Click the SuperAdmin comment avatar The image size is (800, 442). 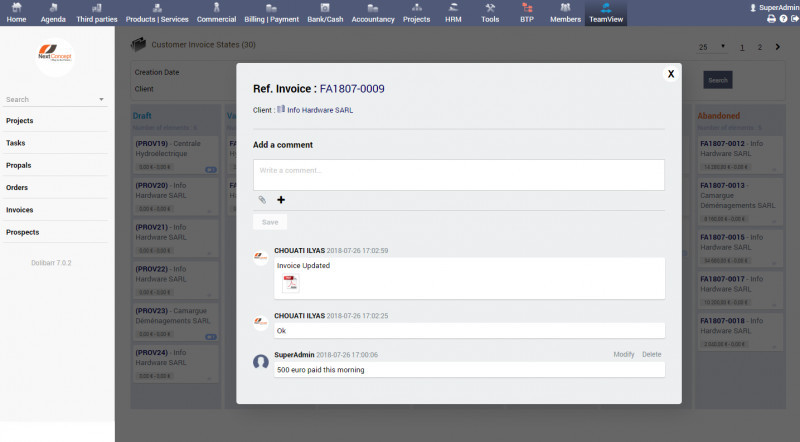click(x=261, y=362)
